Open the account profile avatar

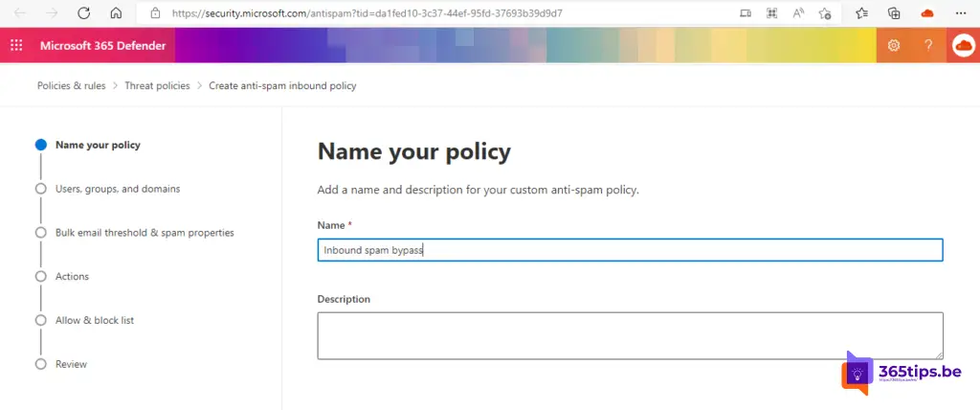tap(963, 45)
